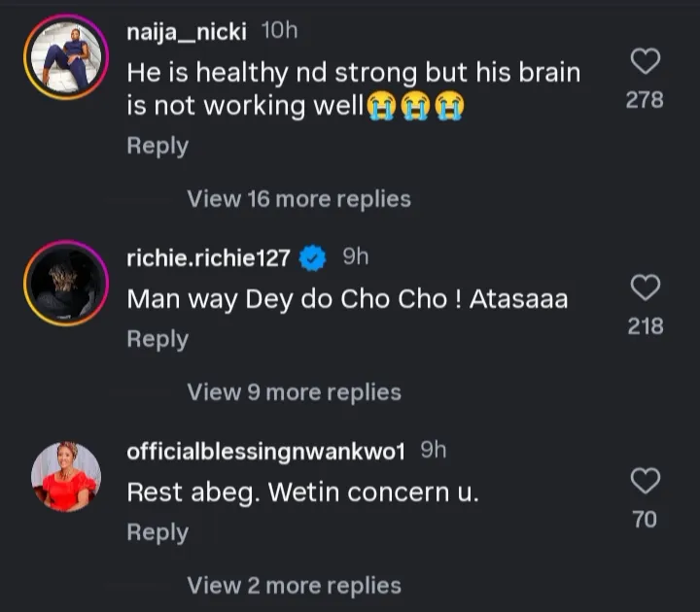
Task: Expand View 9 more replies
Action: 294,392
